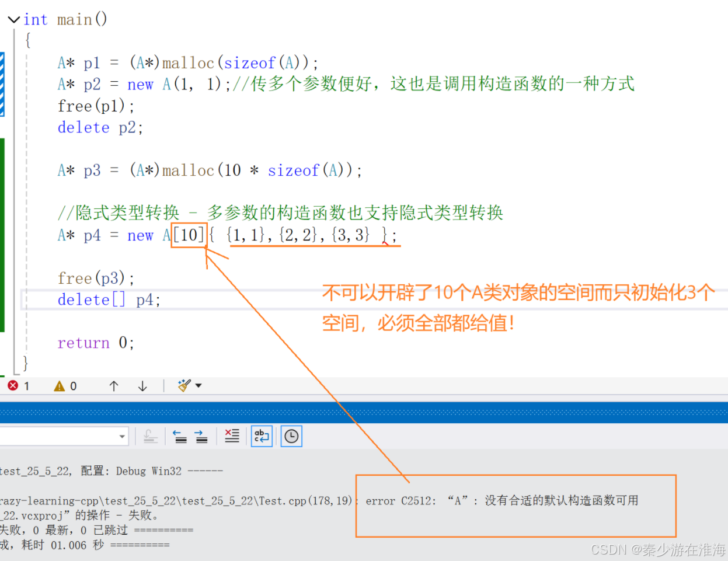Click the 'A* p4 = new A[10]' code
The height and width of the screenshot is (561, 728).
(x=227, y=235)
